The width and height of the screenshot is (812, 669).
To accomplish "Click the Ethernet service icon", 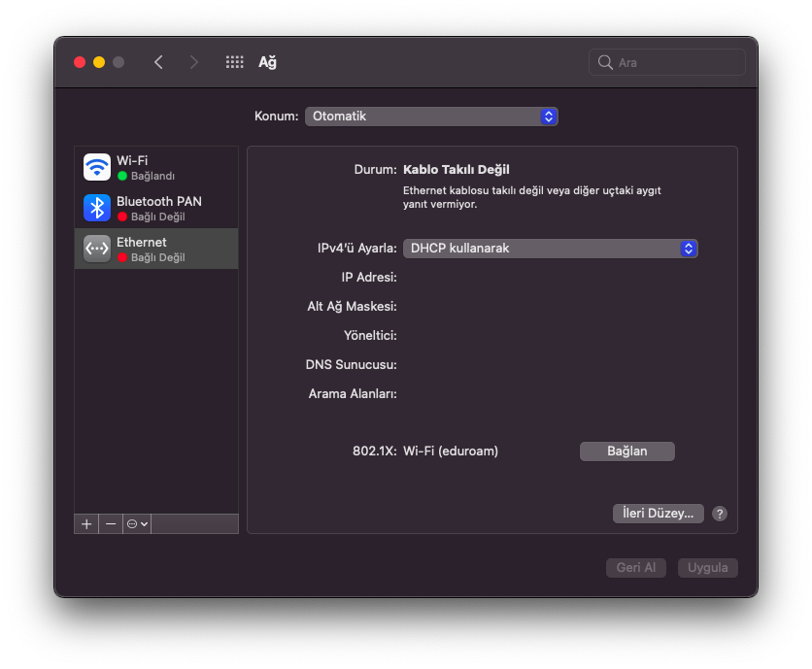I will click(x=97, y=249).
